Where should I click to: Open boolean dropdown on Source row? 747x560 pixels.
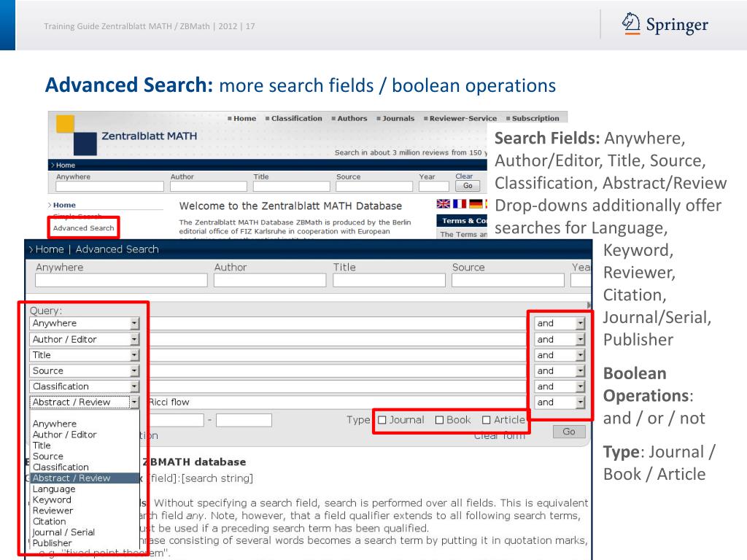point(580,371)
